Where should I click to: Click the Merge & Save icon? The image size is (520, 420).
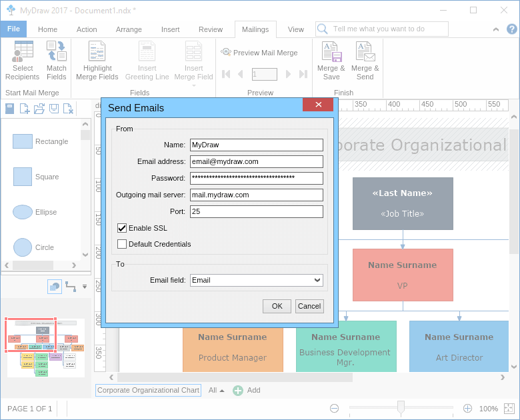(x=331, y=52)
